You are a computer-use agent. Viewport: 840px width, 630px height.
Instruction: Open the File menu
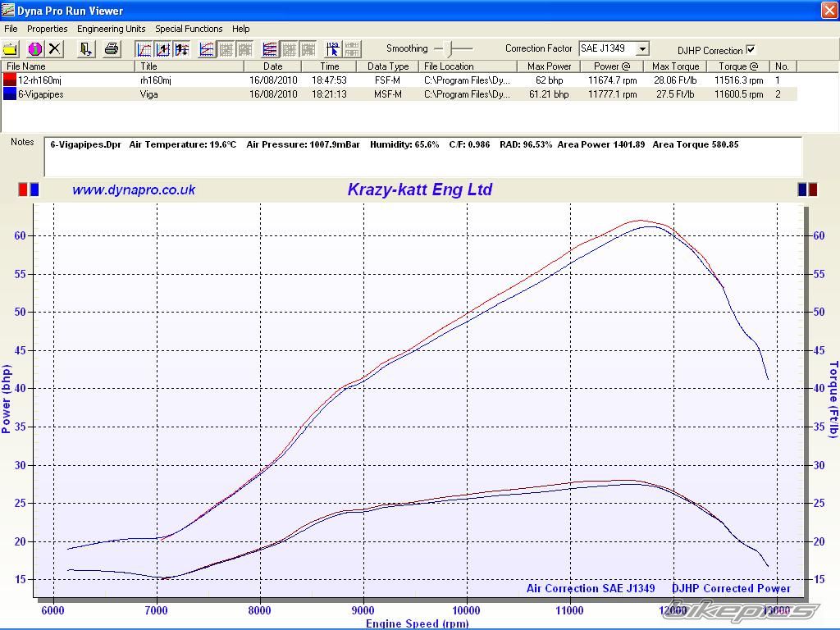click(x=11, y=29)
